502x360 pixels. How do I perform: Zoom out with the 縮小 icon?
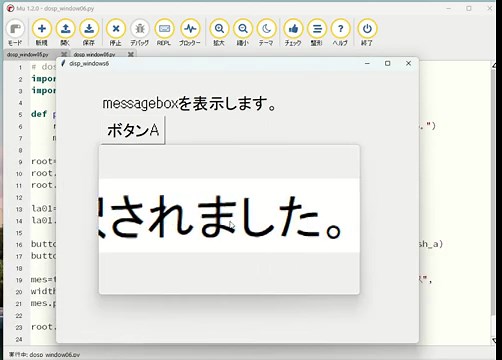243,32
